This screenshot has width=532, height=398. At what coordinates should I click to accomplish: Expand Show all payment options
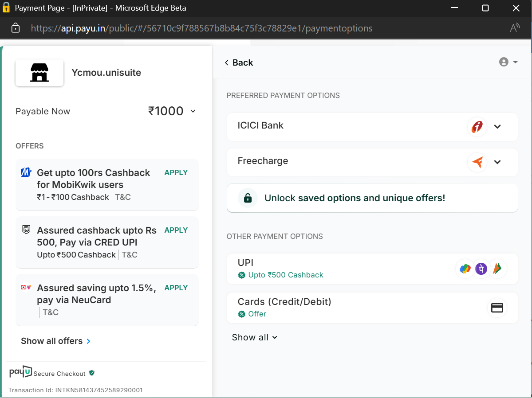pos(254,337)
